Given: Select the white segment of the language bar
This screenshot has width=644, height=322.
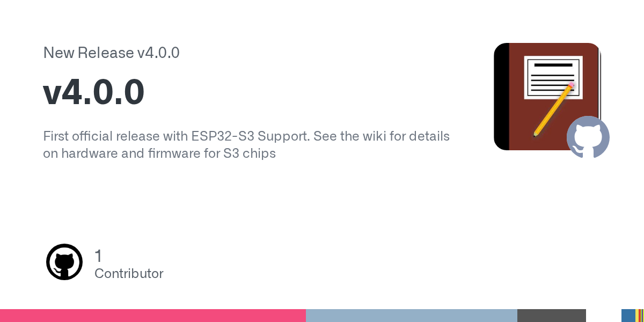Looking at the screenshot, I should [603, 316].
